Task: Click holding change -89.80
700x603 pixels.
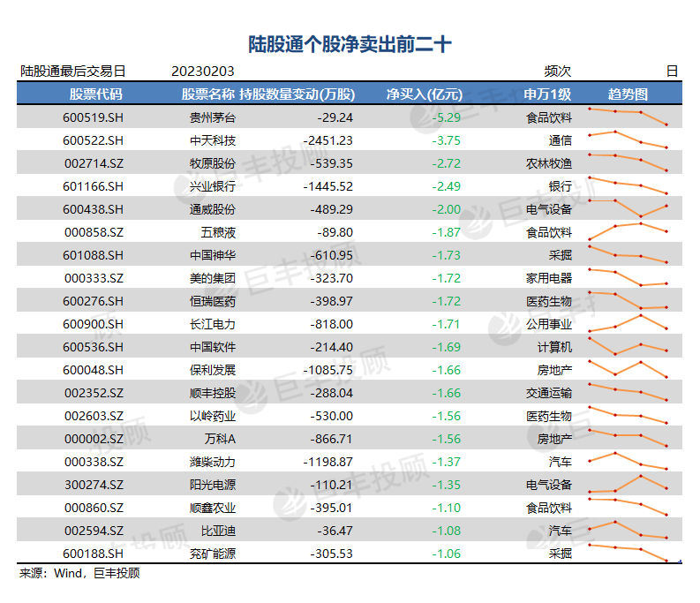Action: (335, 232)
